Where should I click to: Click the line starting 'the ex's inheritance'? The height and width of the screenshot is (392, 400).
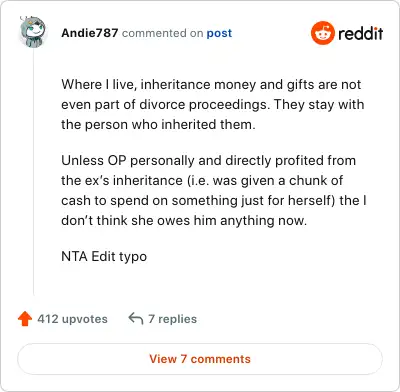pos(202,181)
